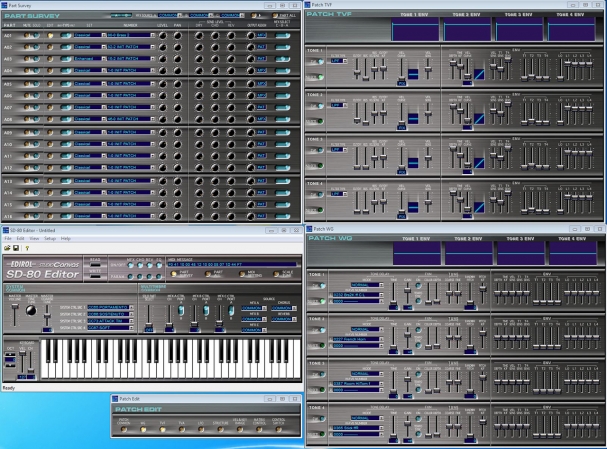607x449 pixels.
Task: Click the TVF button in Patch Edit
Action: point(163,429)
